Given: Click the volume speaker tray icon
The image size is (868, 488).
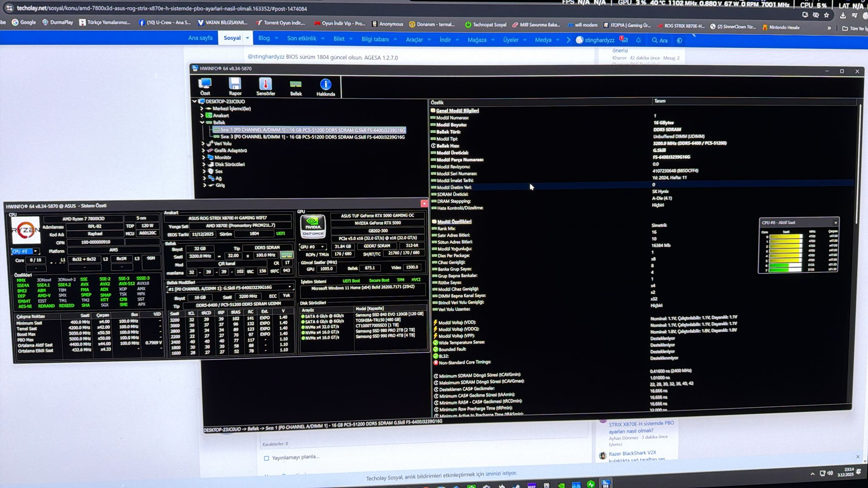Looking at the screenshot, I should tap(830, 473).
